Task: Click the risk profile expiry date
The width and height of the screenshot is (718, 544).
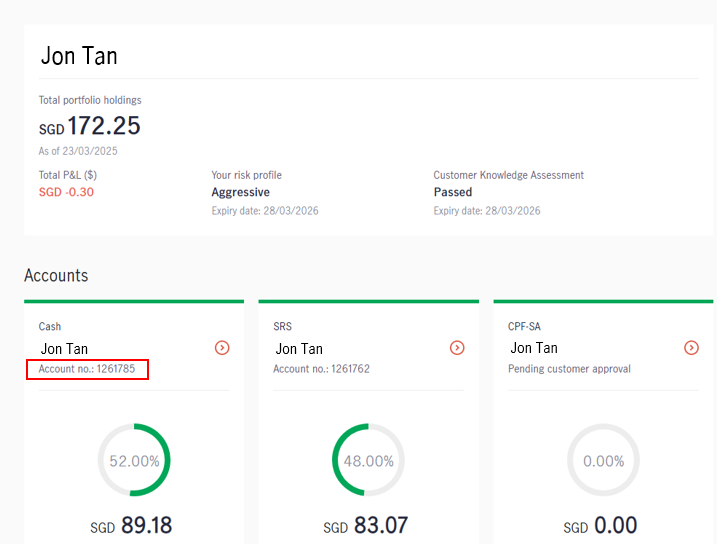Action: (x=264, y=211)
